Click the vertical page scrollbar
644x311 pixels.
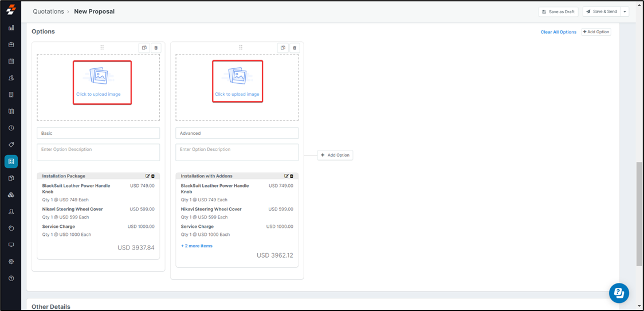point(639,214)
